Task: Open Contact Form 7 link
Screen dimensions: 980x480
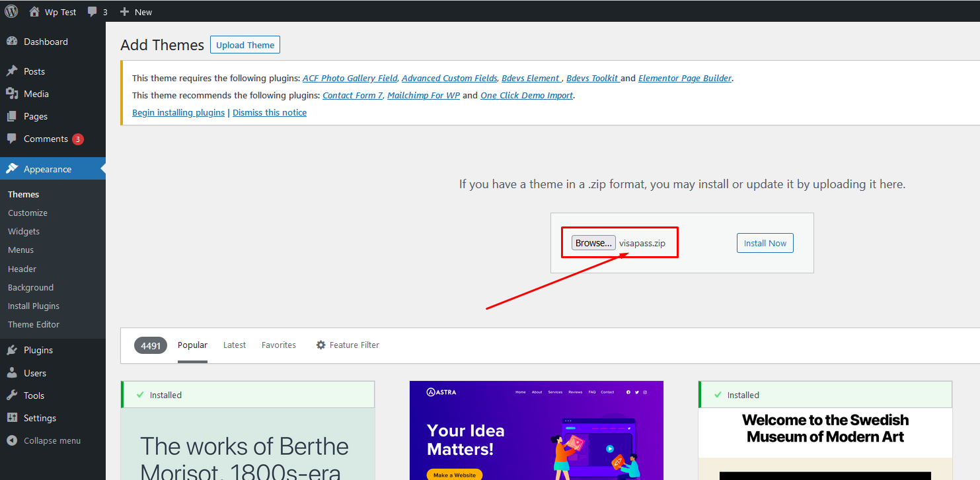Action: pyautogui.click(x=353, y=95)
